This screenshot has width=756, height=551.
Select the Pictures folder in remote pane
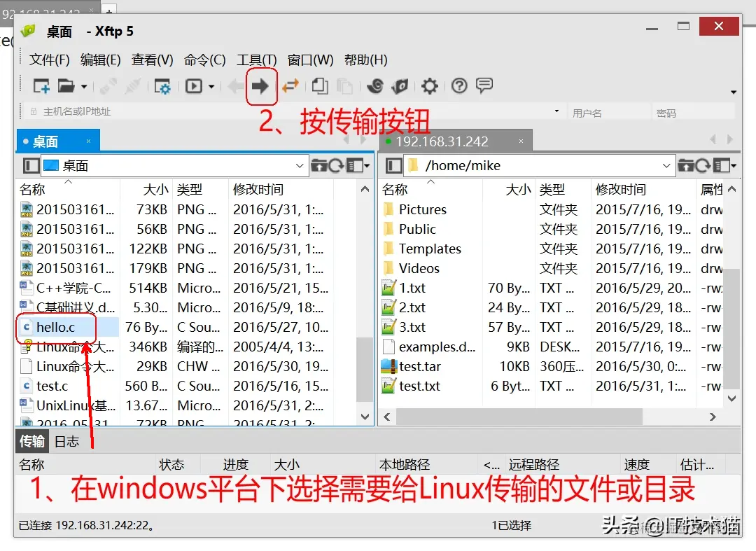point(422,210)
